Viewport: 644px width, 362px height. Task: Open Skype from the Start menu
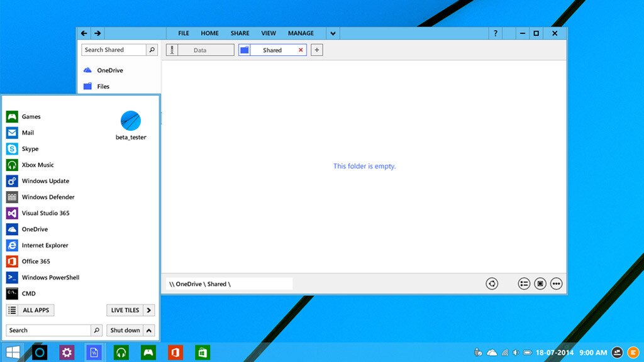point(22,148)
